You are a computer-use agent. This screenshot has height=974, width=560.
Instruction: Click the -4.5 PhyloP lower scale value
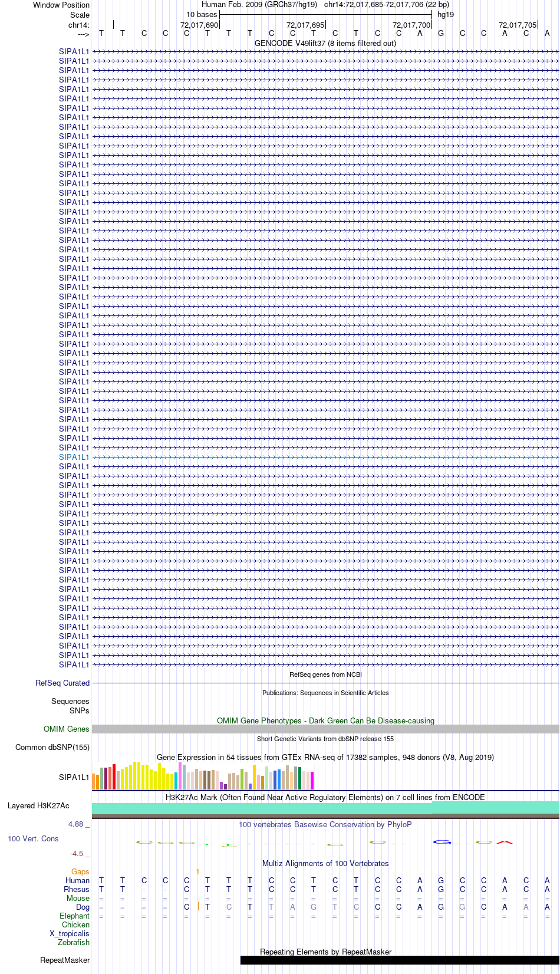pyautogui.click(x=77, y=853)
